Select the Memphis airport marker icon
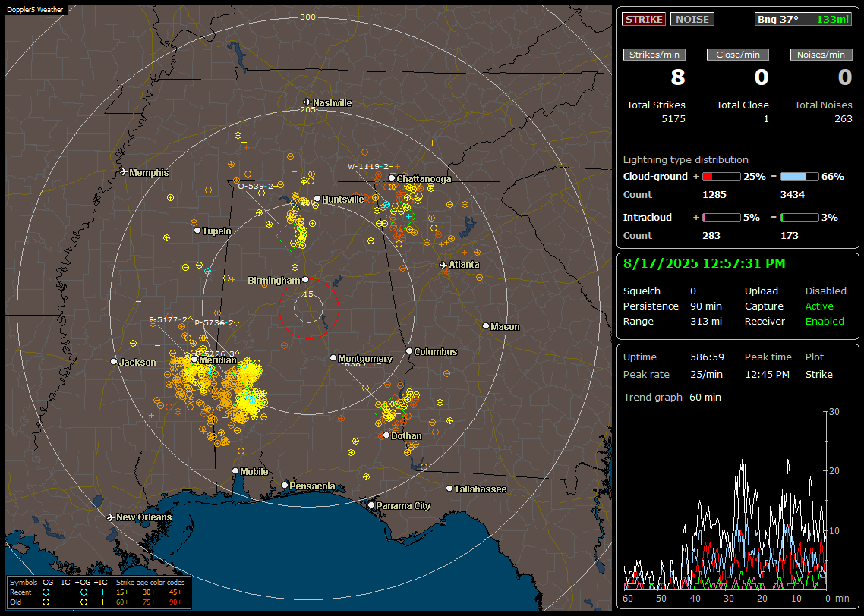Screen dimensions: 864x616 pos(124,172)
